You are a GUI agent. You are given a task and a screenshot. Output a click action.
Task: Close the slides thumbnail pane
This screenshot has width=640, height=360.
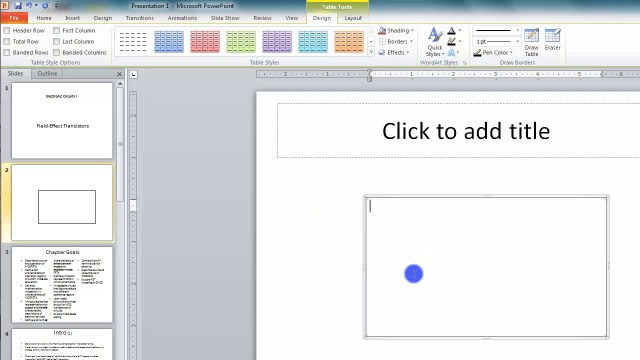(119, 74)
